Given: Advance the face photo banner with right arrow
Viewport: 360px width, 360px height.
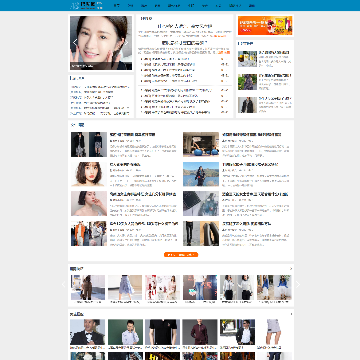Looking at the screenshot, I should pyautogui.click(x=126, y=42).
